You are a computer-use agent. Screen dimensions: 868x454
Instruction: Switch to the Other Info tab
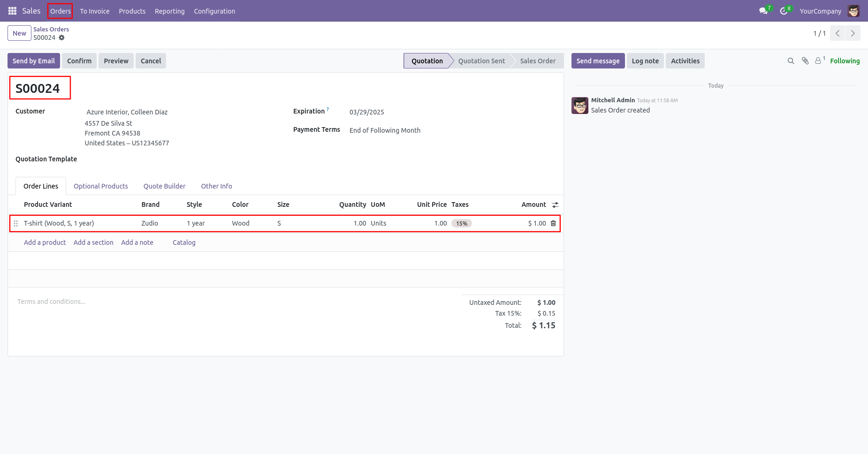[217, 186]
